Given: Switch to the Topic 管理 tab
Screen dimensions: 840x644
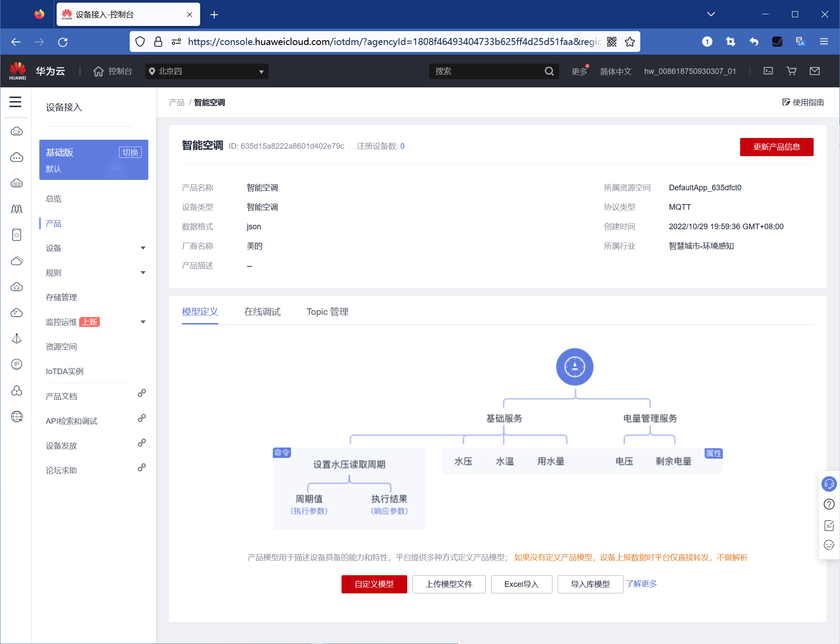Looking at the screenshot, I should (327, 312).
